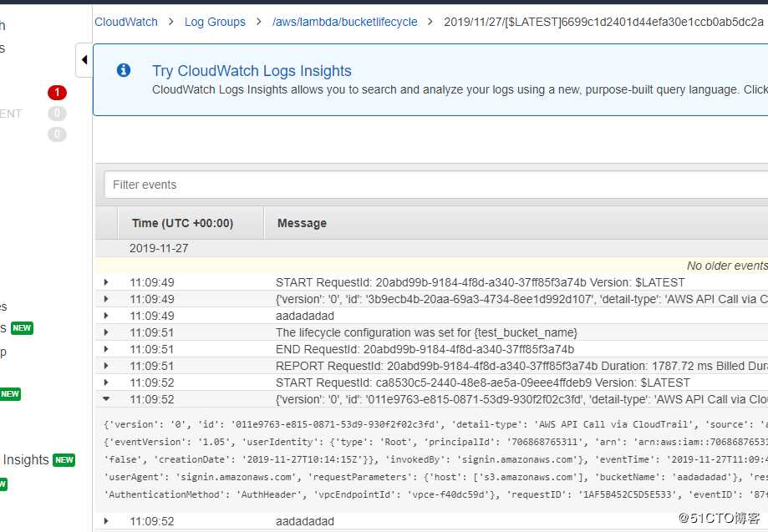This screenshot has width=768, height=532.
Task: Expand the 11:09:49 START RequestId 20abd99b row
Action: point(106,282)
